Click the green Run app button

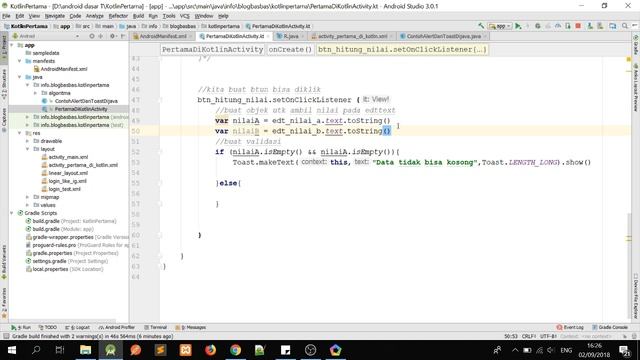(518, 26)
